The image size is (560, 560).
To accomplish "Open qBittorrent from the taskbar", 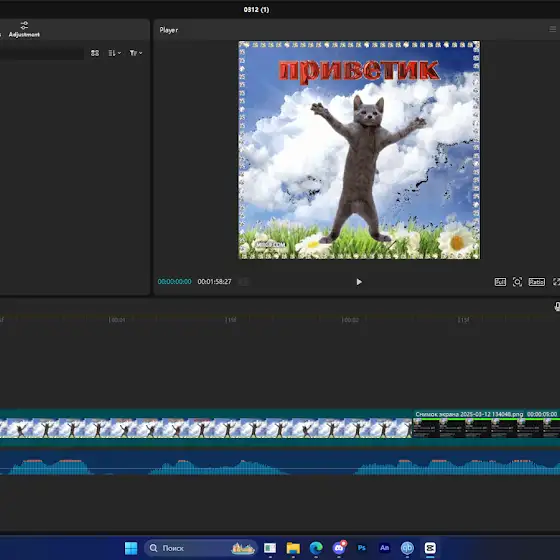I will click(407, 548).
